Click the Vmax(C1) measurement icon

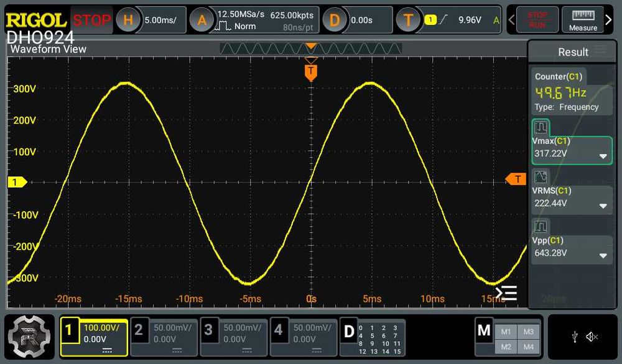541,127
